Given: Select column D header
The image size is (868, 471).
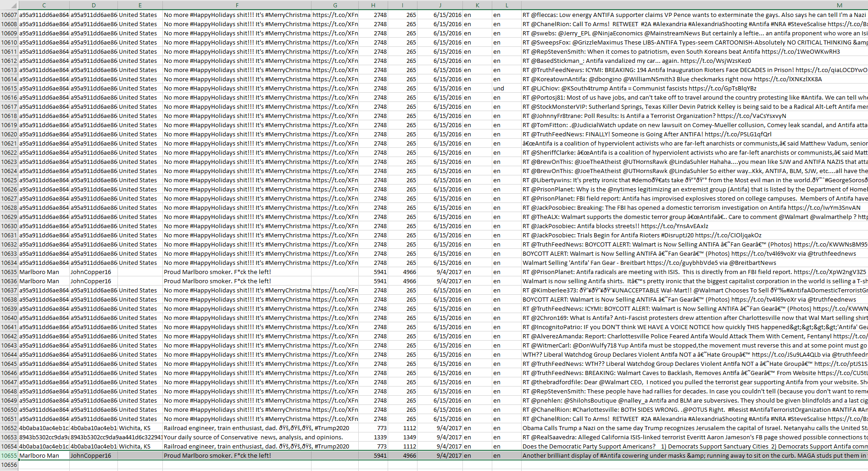Looking at the screenshot, I should point(94,5).
